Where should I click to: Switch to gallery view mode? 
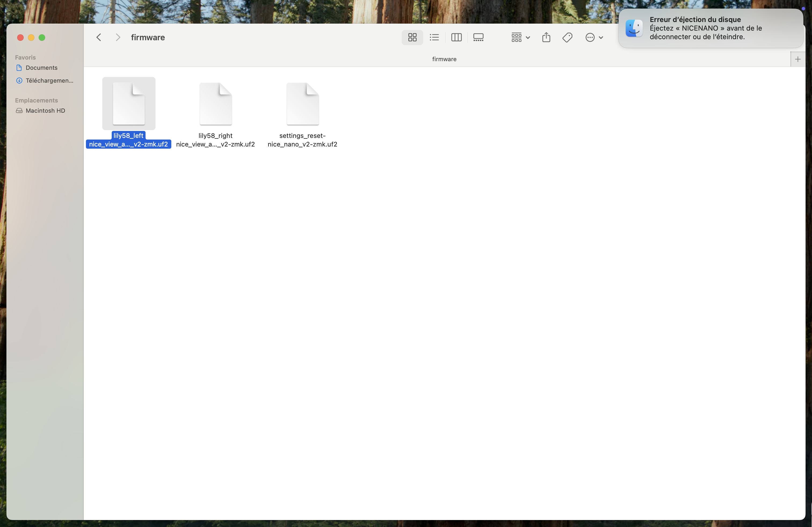(x=478, y=38)
